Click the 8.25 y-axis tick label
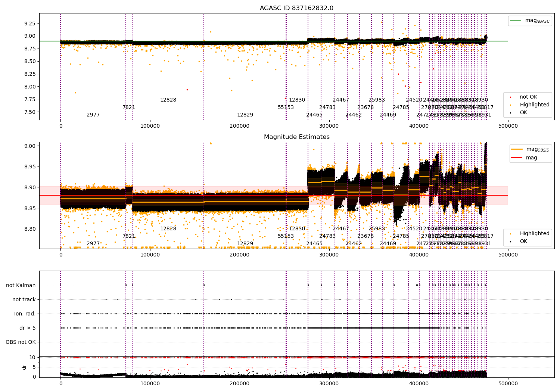 [x=29, y=74]
